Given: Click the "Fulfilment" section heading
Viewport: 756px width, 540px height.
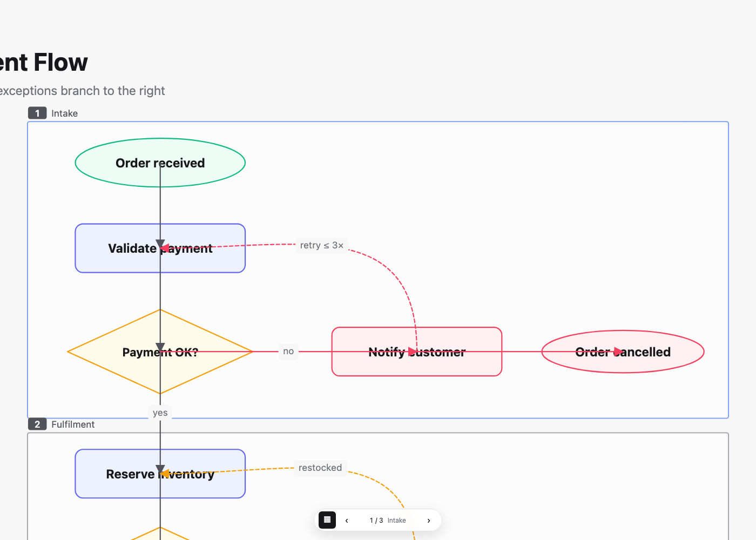Looking at the screenshot, I should pyautogui.click(x=73, y=424).
